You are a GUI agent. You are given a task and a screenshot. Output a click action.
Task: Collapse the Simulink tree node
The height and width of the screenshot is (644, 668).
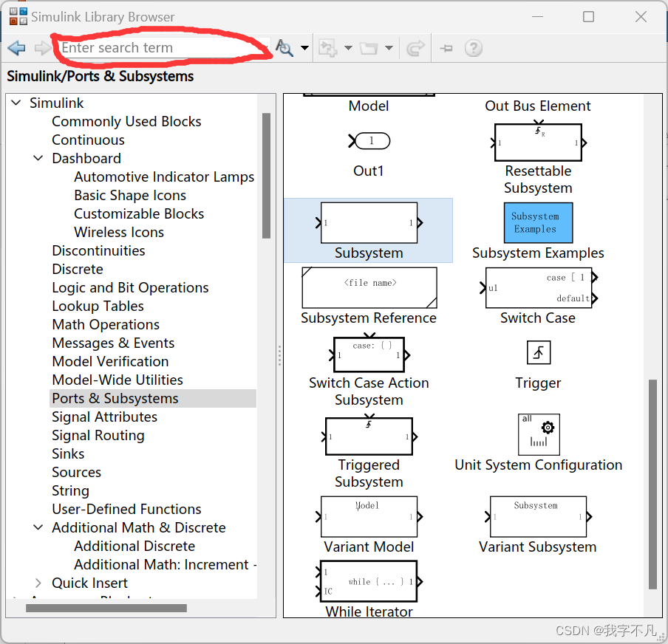tap(16, 103)
